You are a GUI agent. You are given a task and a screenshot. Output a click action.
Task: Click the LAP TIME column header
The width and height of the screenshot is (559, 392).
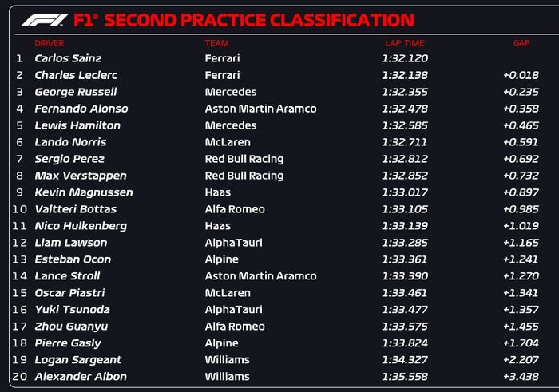pos(405,43)
